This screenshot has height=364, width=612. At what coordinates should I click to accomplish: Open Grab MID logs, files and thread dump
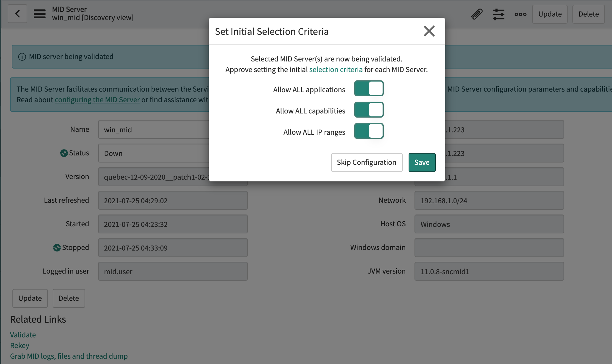[x=69, y=356]
